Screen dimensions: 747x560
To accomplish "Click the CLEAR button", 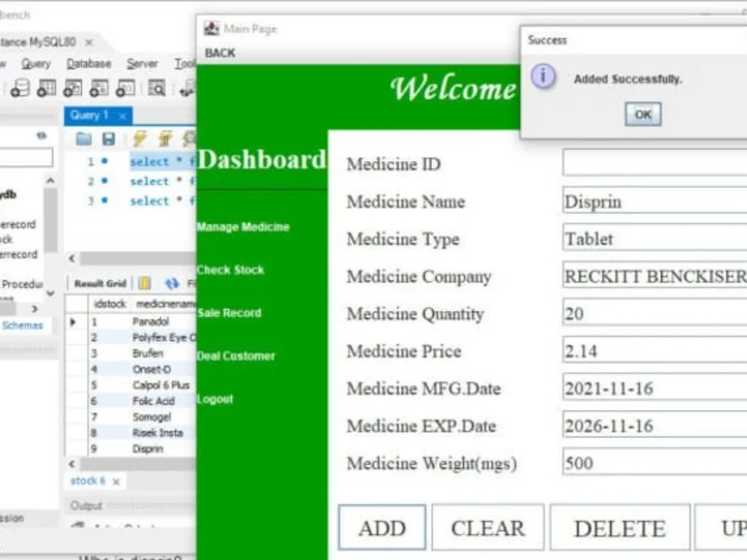I will 488,528.
